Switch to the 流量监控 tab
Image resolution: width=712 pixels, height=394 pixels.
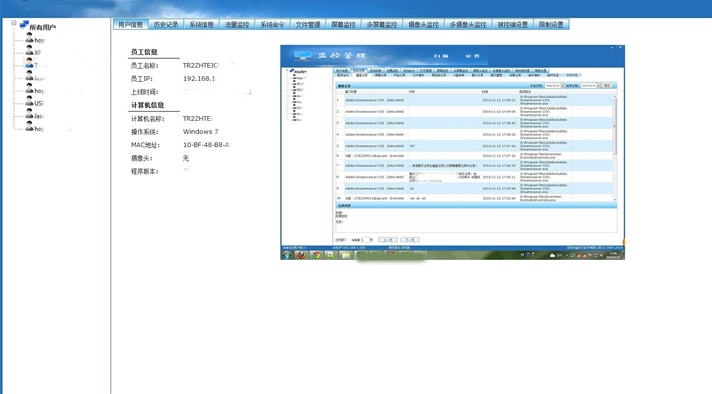[237, 25]
